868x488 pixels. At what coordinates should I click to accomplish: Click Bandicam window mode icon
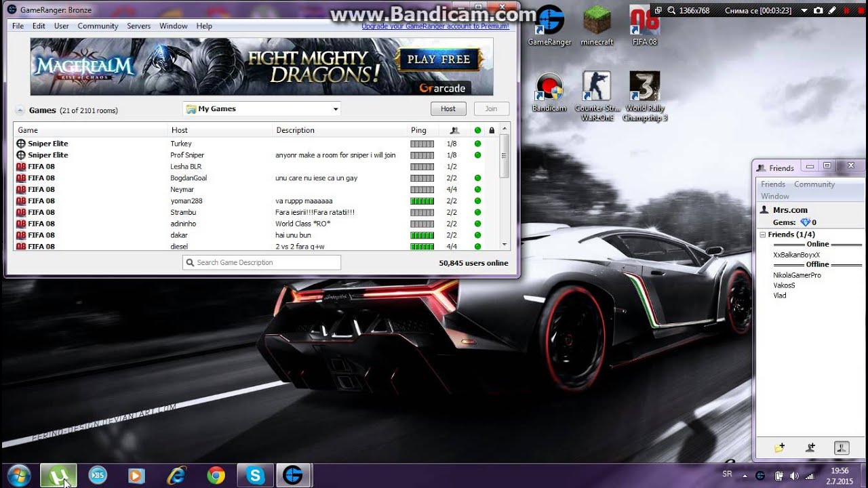[658, 10]
